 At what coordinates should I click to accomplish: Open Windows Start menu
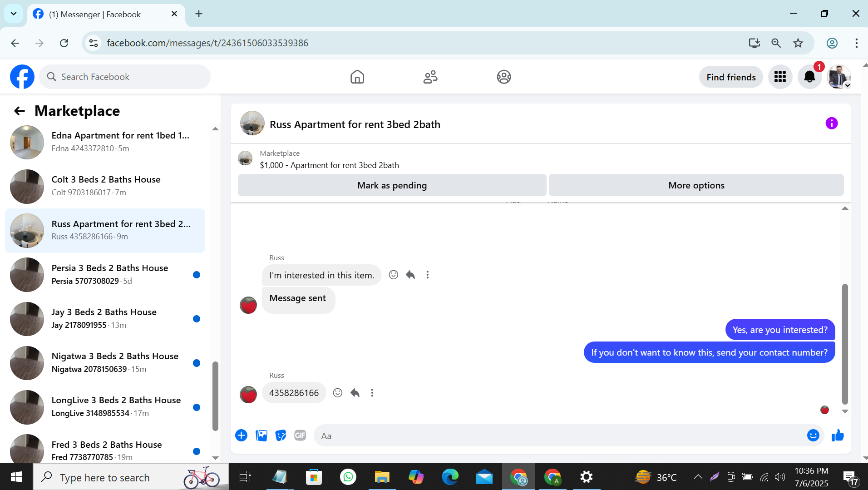16,477
